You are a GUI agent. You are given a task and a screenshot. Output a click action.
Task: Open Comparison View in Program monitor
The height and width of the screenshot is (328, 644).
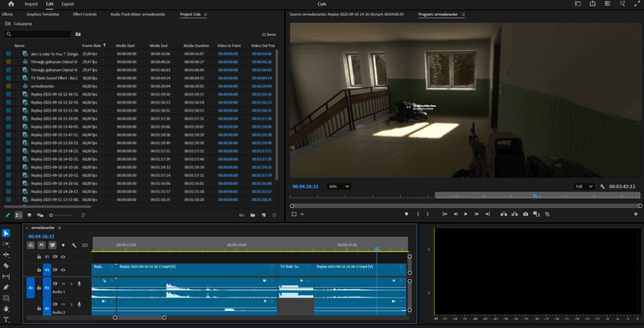coord(536,214)
